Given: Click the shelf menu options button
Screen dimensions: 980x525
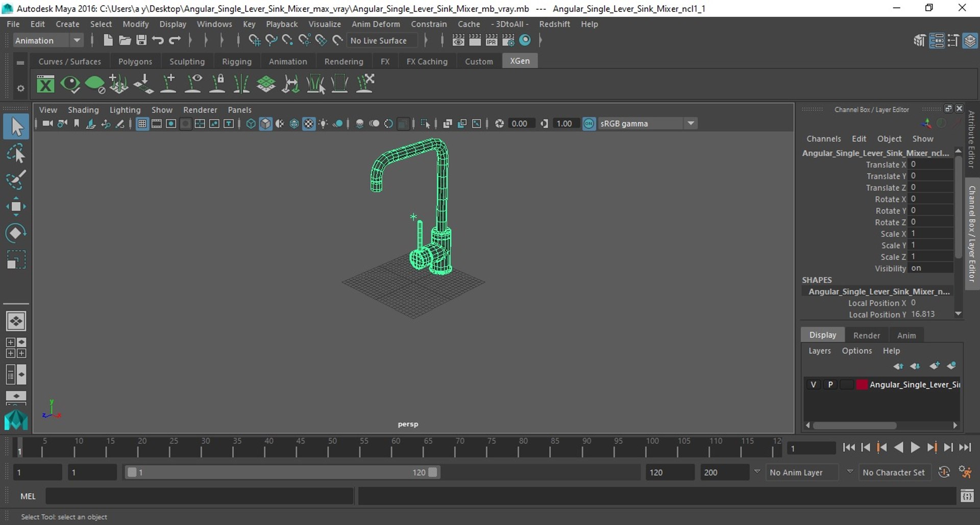Looking at the screenshot, I should pyautogui.click(x=20, y=63).
